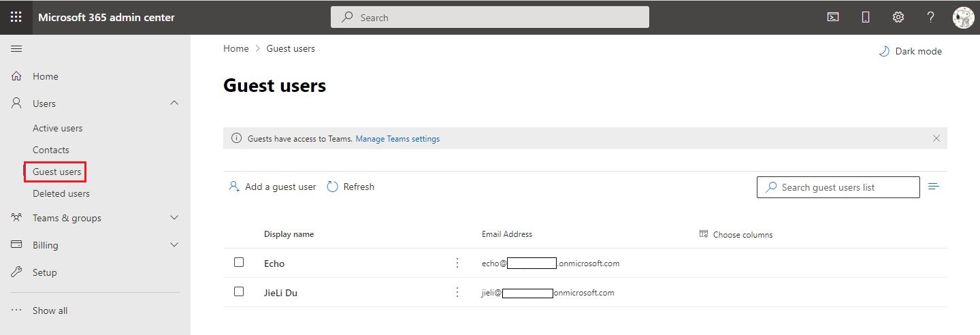The width and height of the screenshot is (980, 335).
Task: Click the Teams & groups icon
Action: 17,218
